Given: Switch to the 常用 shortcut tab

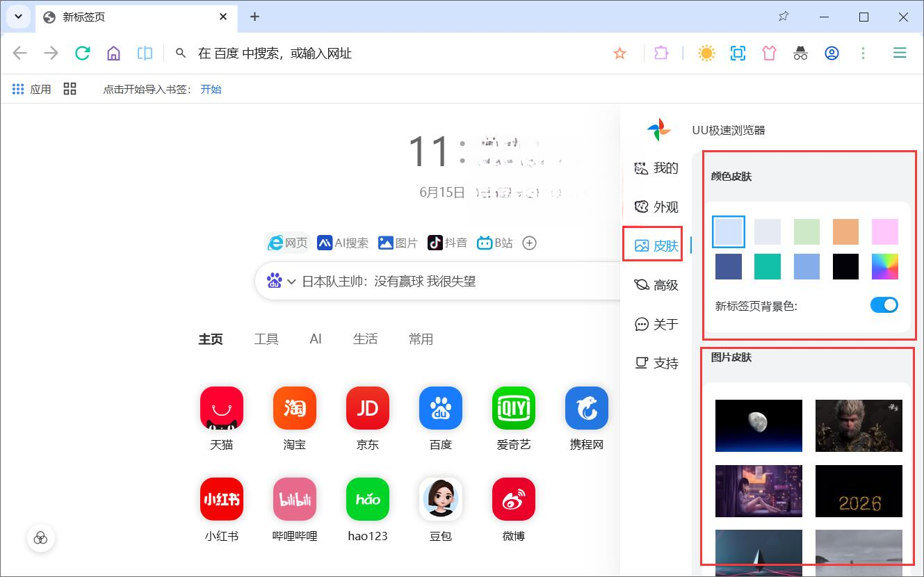Looking at the screenshot, I should 421,339.
